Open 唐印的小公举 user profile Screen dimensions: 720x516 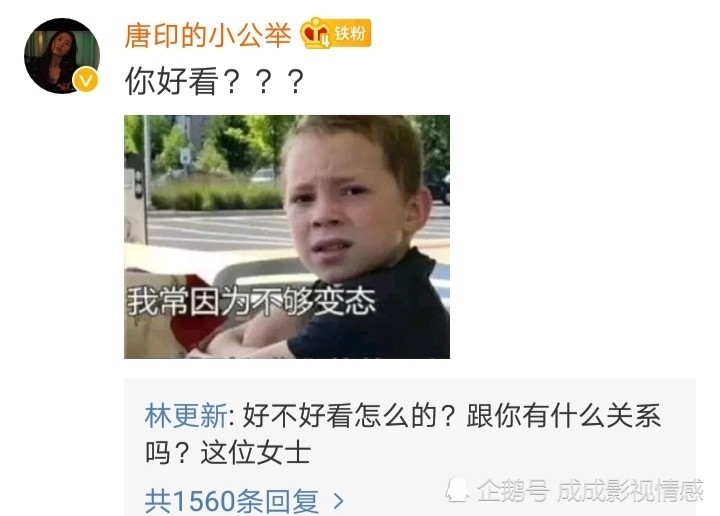coord(208,35)
